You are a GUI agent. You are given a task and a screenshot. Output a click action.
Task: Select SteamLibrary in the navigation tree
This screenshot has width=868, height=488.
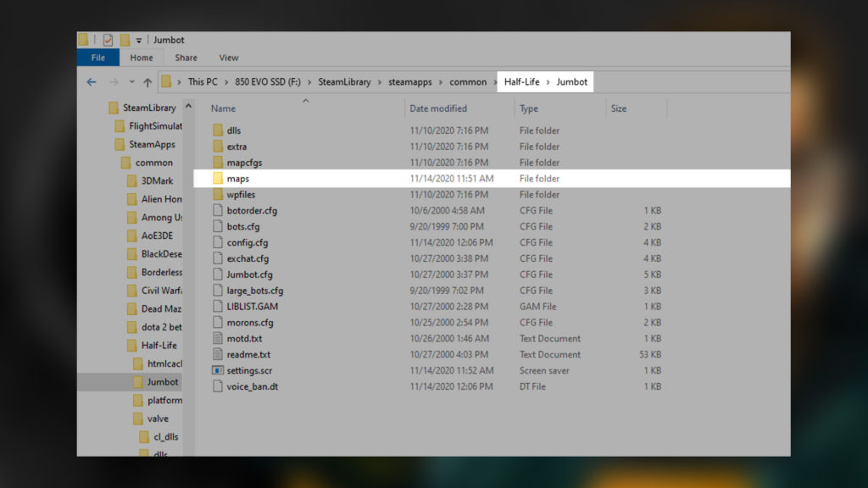click(x=149, y=108)
